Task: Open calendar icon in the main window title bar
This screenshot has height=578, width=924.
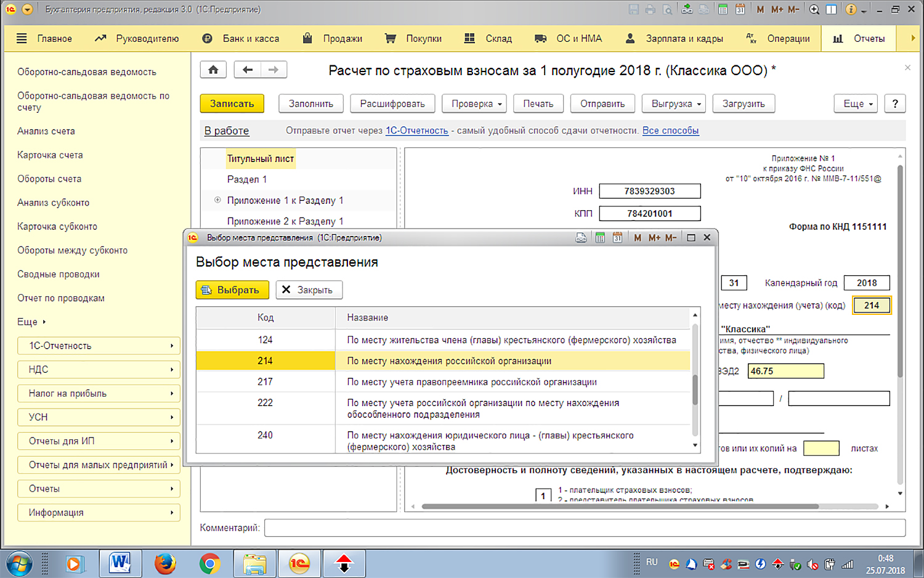Action: (x=740, y=9)
